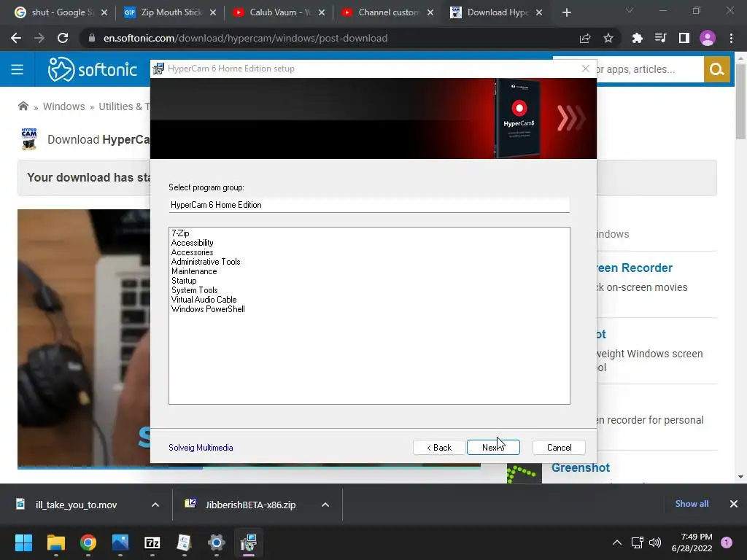
Task: Select Administrative Tools in the list
Action: click(x=206, y=262)
